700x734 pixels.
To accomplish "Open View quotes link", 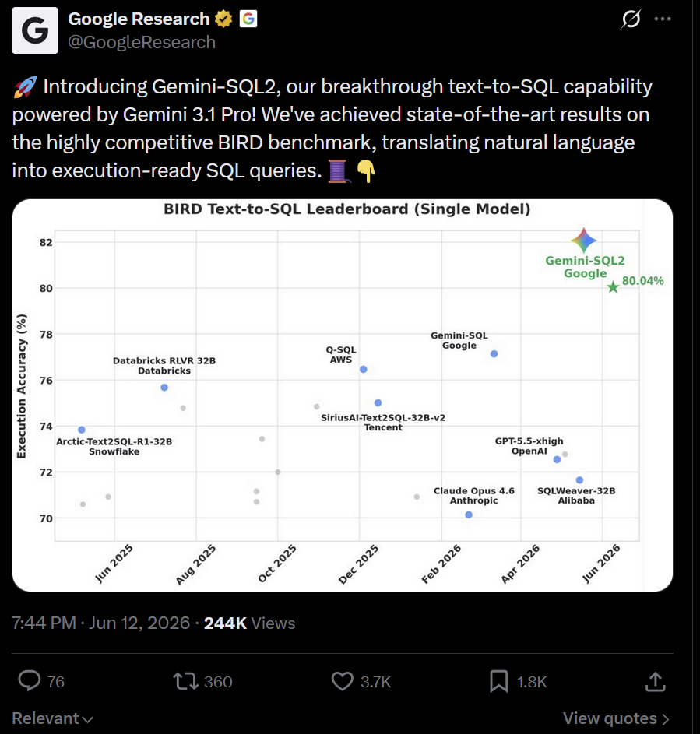I will click(x=616, y=718).
